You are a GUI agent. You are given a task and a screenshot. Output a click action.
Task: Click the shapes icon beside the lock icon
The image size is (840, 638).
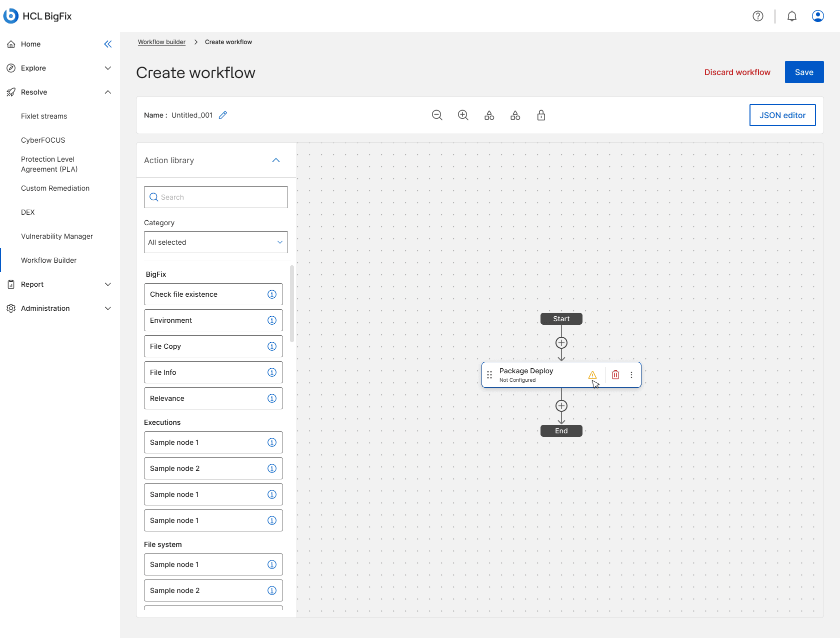[515, 115]
